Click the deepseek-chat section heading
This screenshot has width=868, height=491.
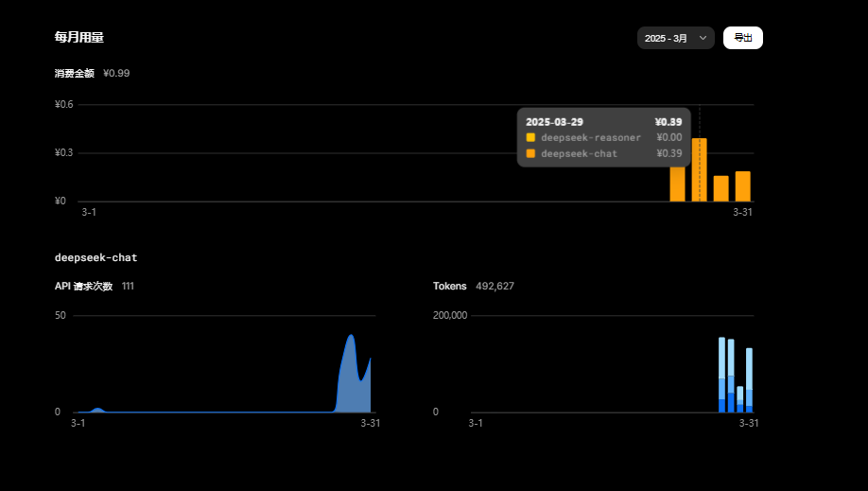[x=95, y=257]
